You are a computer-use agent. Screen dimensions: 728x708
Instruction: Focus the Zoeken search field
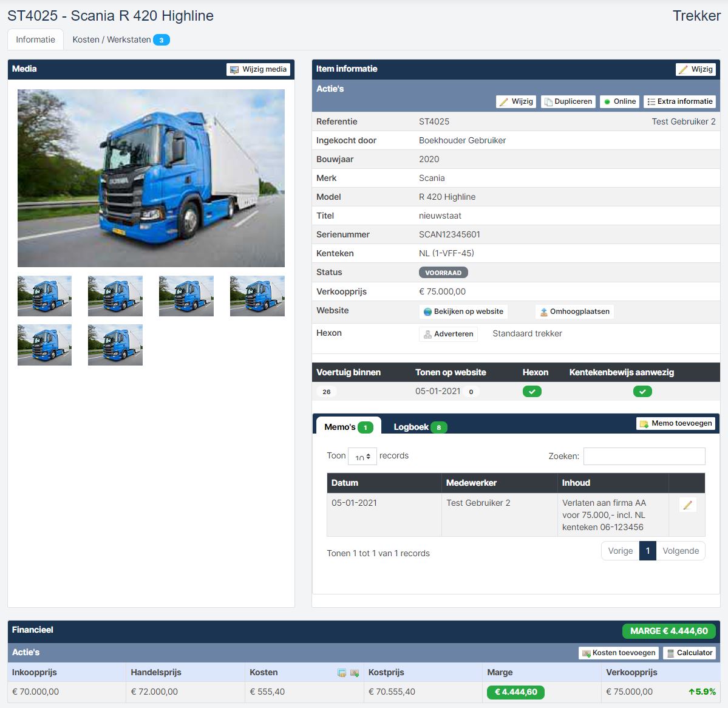tap(644, 457)
